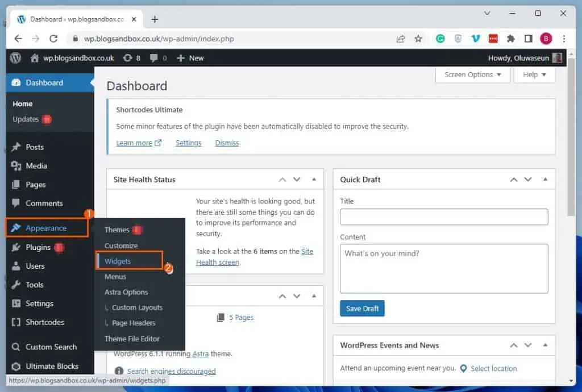Click the Quick Draft Title input field
Viewport: 582px width, 392px height.
[444, 217]
